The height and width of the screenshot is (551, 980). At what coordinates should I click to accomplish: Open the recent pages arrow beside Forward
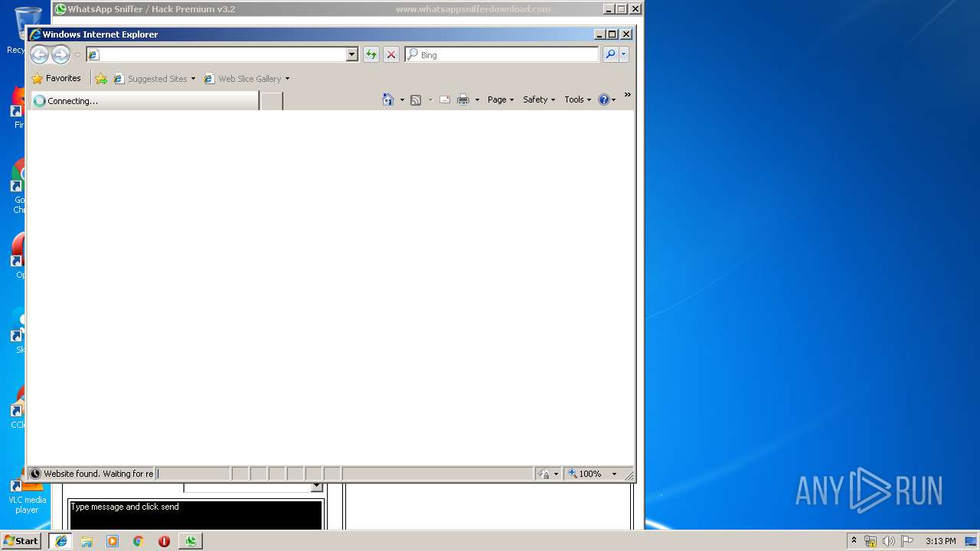(77, 55)
